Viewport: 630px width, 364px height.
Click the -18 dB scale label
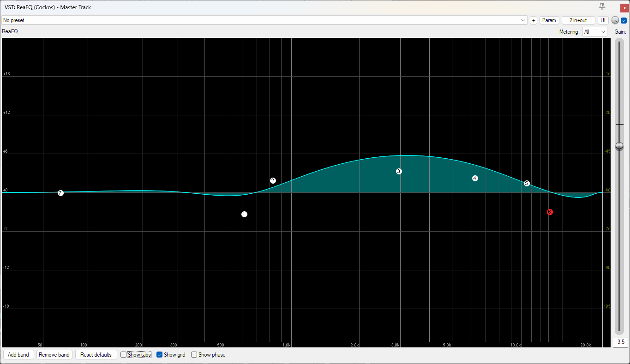pos(6,306)
